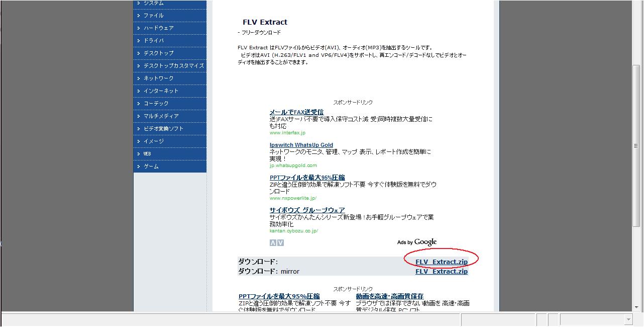Open the Ipswitch WhatsUp Gold ad
The image size is (644, 327).
(301, 145)
